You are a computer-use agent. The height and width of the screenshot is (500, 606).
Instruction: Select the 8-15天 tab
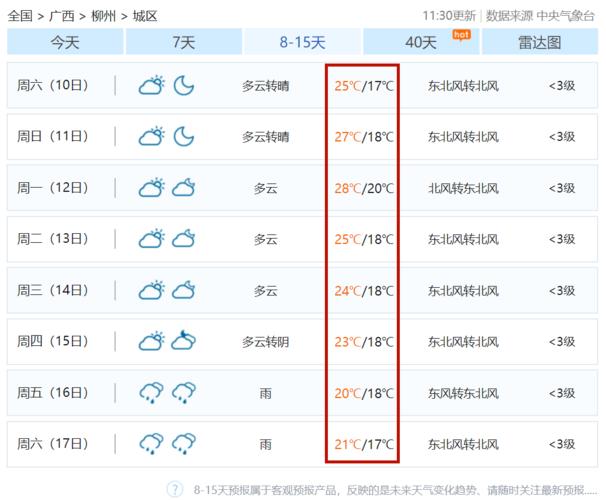tap(302, 42)
